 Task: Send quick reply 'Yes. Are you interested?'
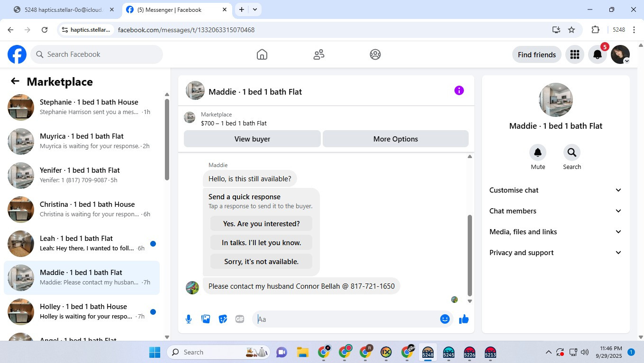262,224
